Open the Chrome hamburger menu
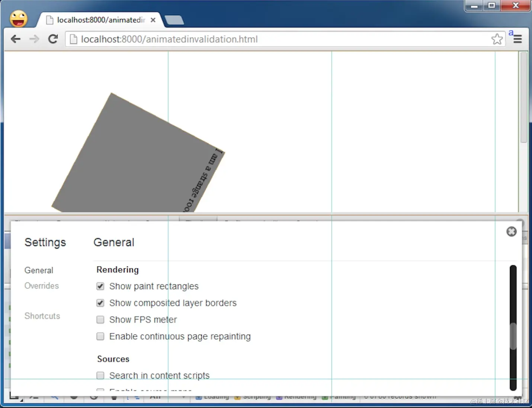The image size is (532, 408). (x=517, y=39)
